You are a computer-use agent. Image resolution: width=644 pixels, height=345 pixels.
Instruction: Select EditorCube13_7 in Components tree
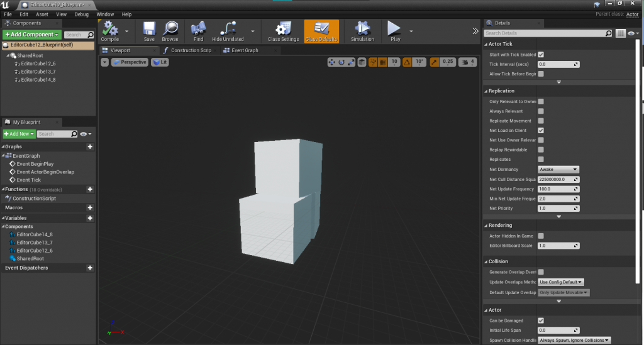click(38, 72)
